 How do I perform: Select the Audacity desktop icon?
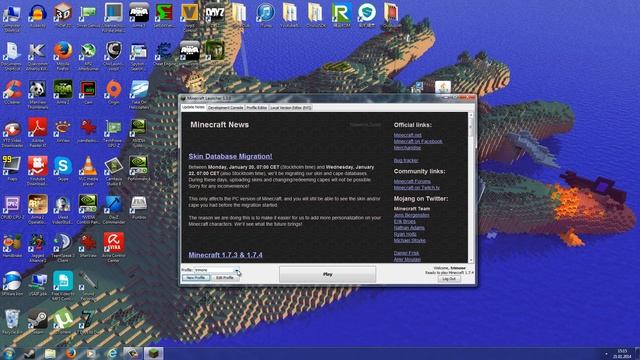[38, 16]
